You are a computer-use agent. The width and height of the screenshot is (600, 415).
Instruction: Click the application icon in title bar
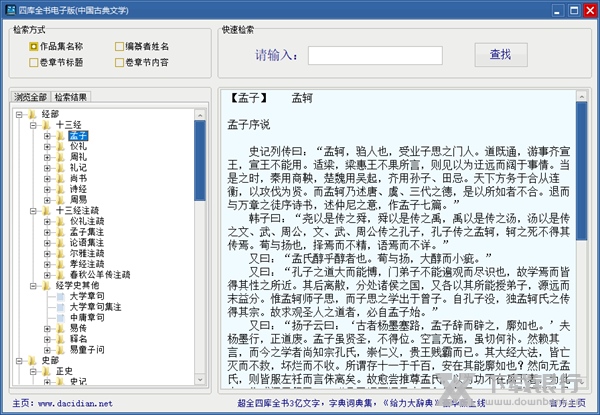pyautogui.click(x=11, y=10)
